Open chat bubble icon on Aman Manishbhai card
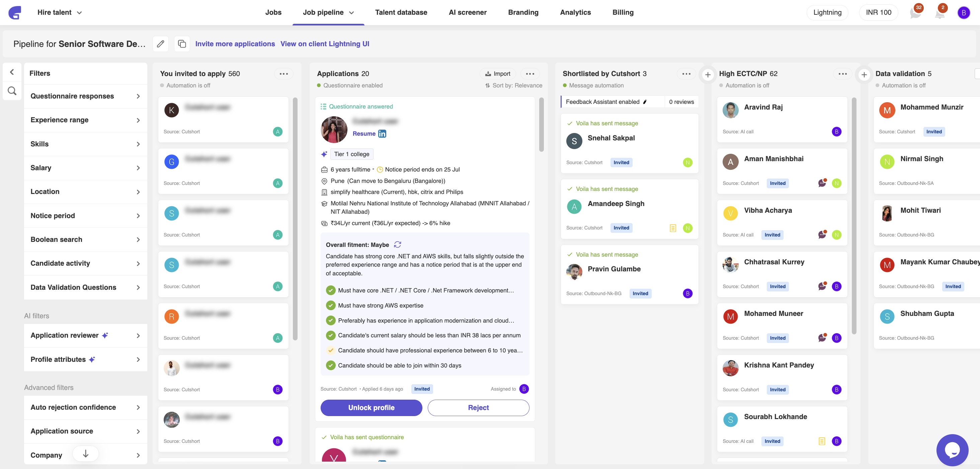Viewport: 980px width, 469px height. (822, 183)
